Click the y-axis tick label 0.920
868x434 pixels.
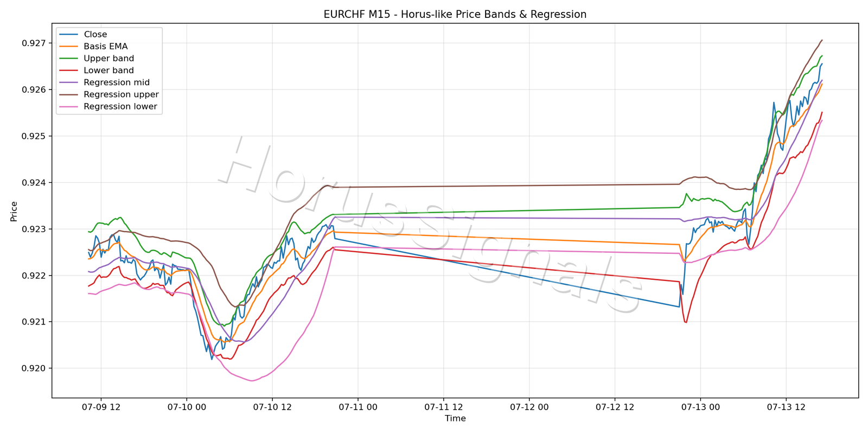tap(34, 368)
